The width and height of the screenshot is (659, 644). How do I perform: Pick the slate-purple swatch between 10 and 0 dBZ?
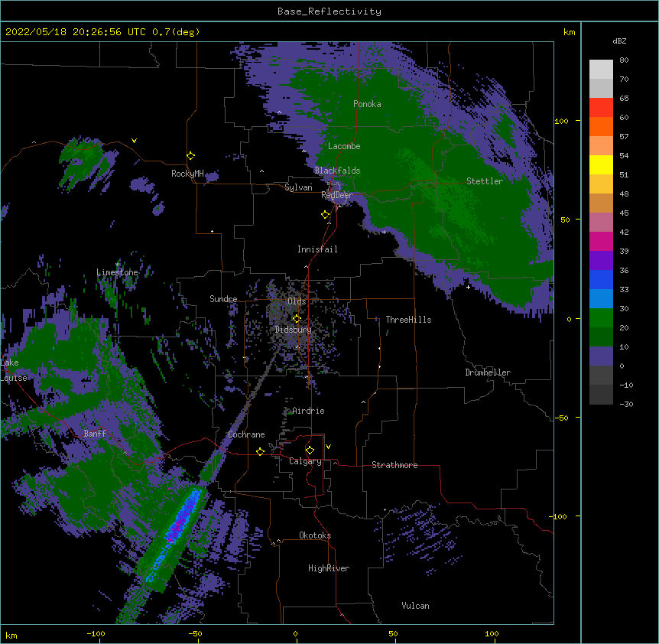click(x=601, y=356)
